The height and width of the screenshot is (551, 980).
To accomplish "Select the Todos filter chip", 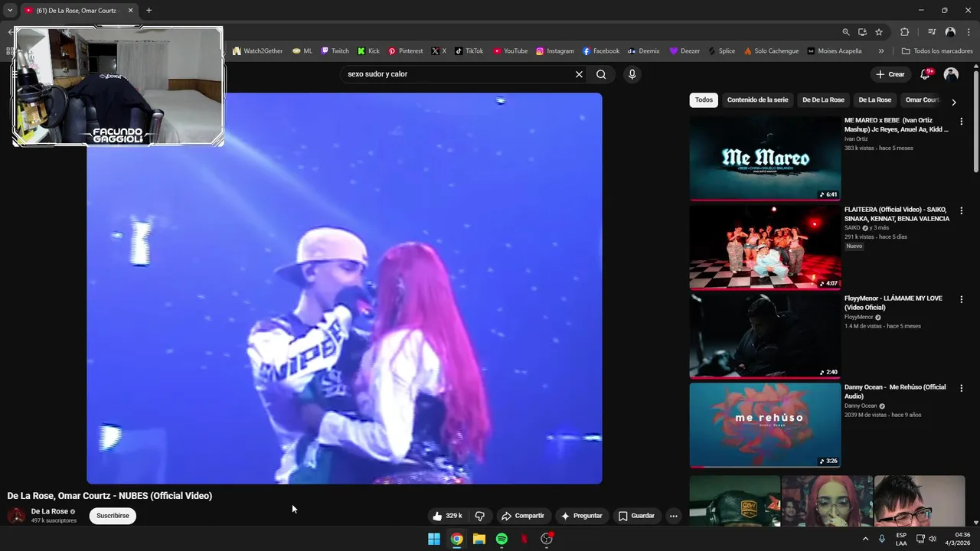I will (x=704, y=100).
